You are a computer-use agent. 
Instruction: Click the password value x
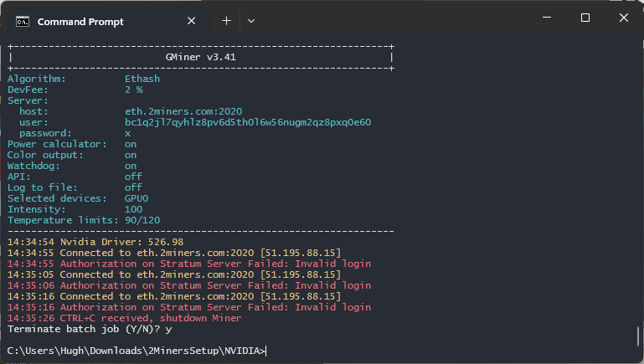[128, 133]
